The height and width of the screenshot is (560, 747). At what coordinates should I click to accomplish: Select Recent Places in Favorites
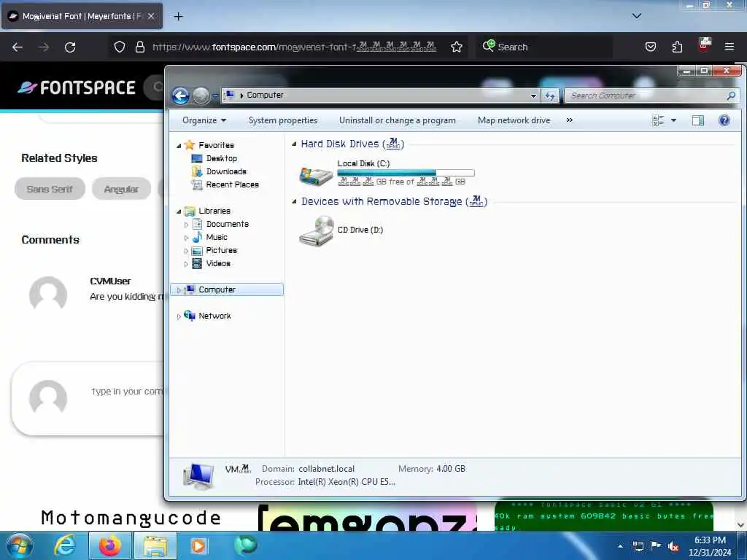click(232, 184)
